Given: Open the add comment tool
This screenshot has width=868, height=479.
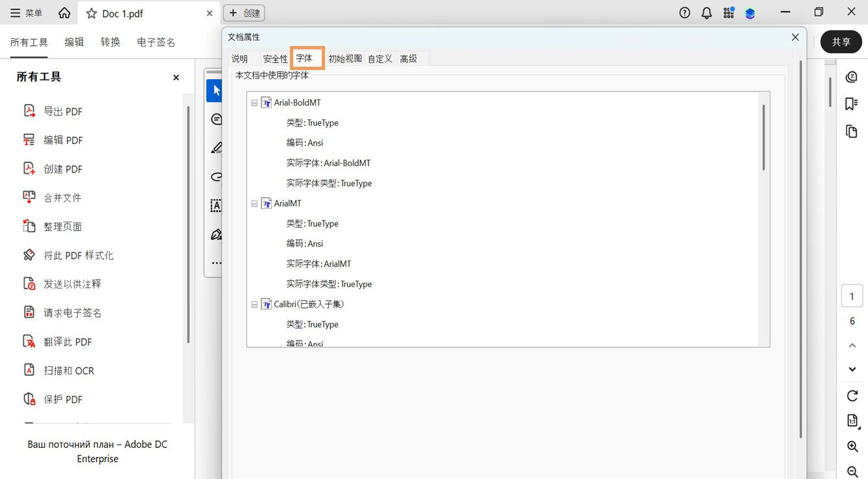Looking at the screenshot, I should pyautogui.click(x=214, y=119).
